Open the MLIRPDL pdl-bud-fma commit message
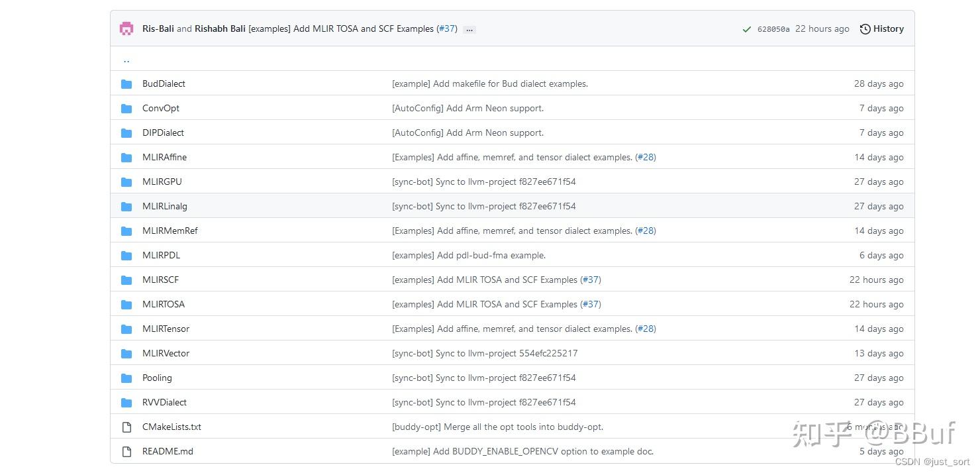The width and height of the screenshot is (980, 473). [469, 256]
